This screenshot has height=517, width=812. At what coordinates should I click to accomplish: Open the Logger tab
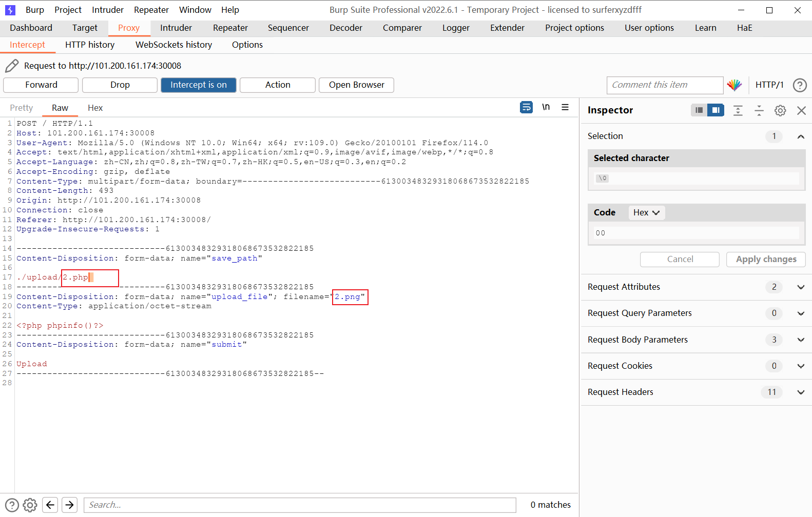tap(456, 28)
